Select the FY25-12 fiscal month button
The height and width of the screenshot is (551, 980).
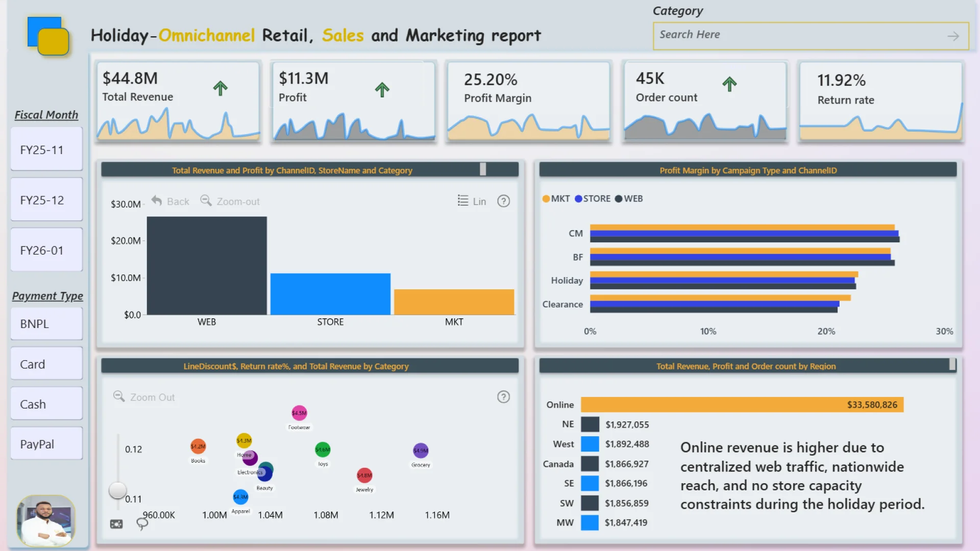46,200
